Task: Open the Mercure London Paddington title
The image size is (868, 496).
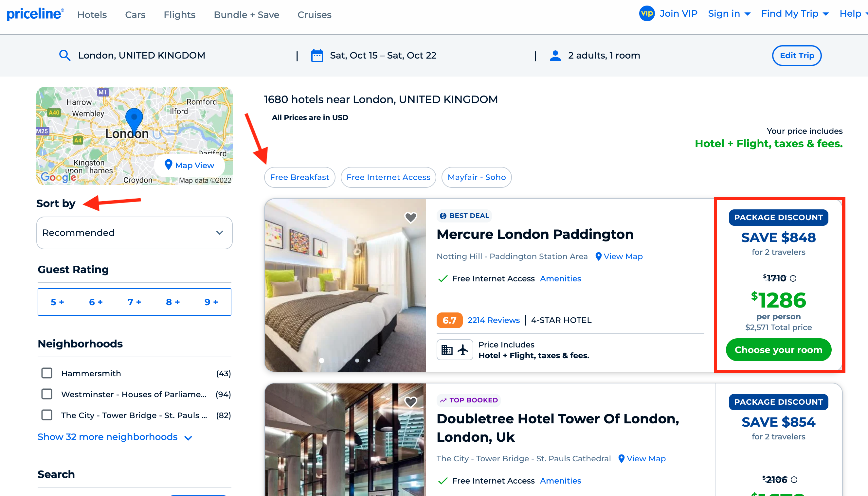Action: tap(535, 234)
